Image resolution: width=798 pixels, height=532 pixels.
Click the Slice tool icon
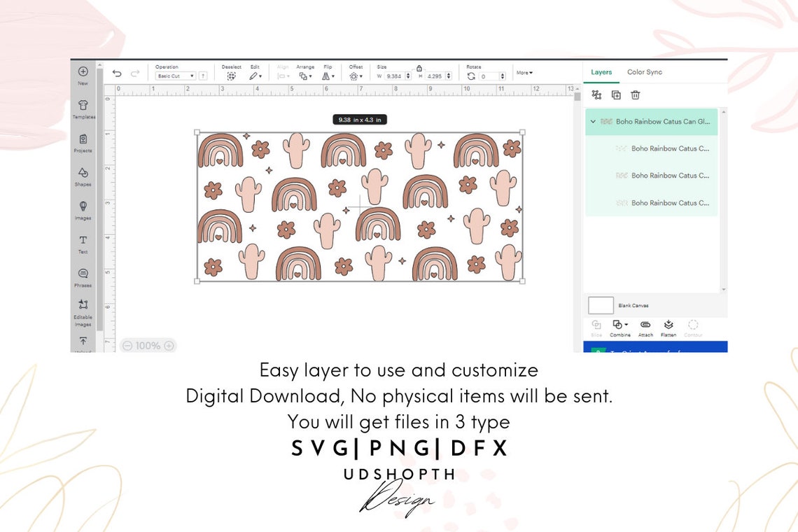click(x=596, y=325)
